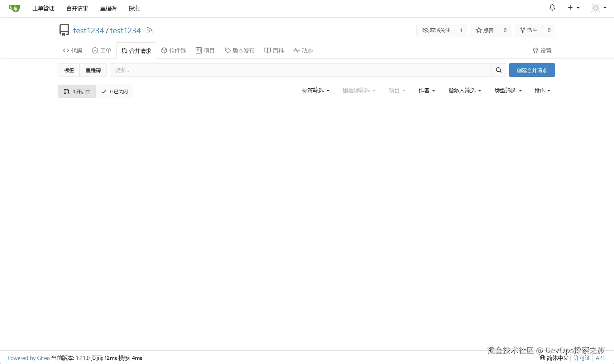Expand the 标签筛选 label filter dropdown

(315, 91)
